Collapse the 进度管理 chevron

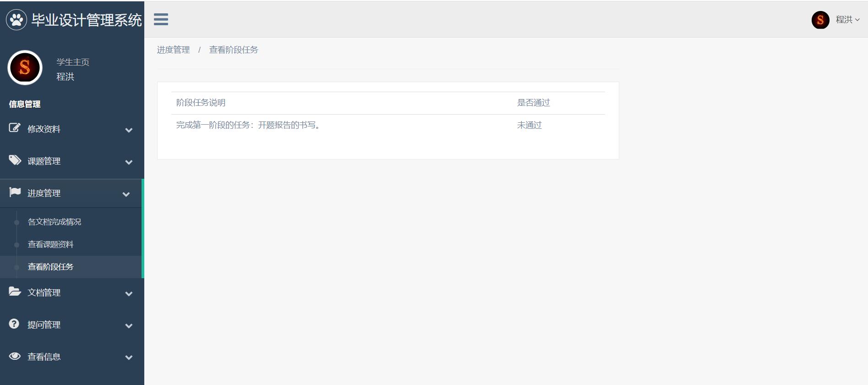(126, 194)
